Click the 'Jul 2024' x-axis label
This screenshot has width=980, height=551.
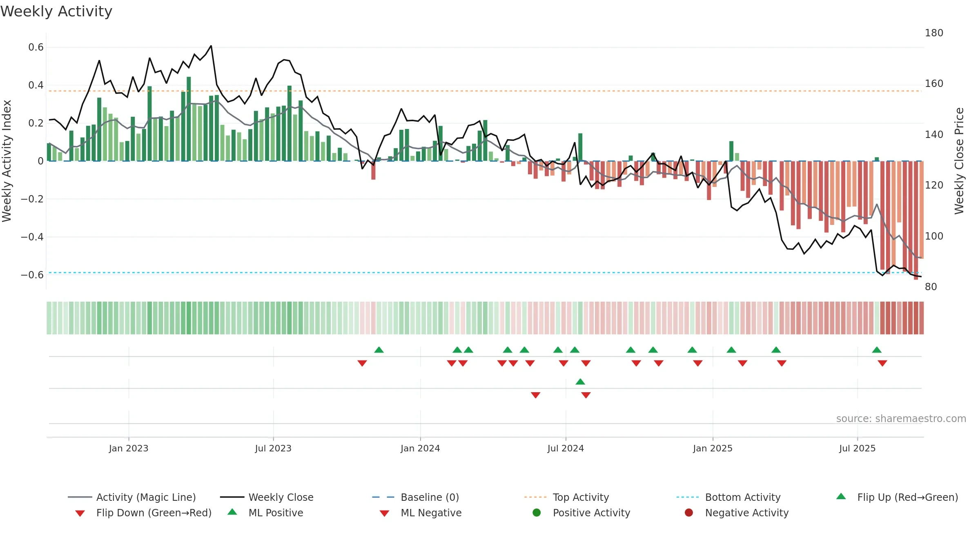click(x=566, y=448)
